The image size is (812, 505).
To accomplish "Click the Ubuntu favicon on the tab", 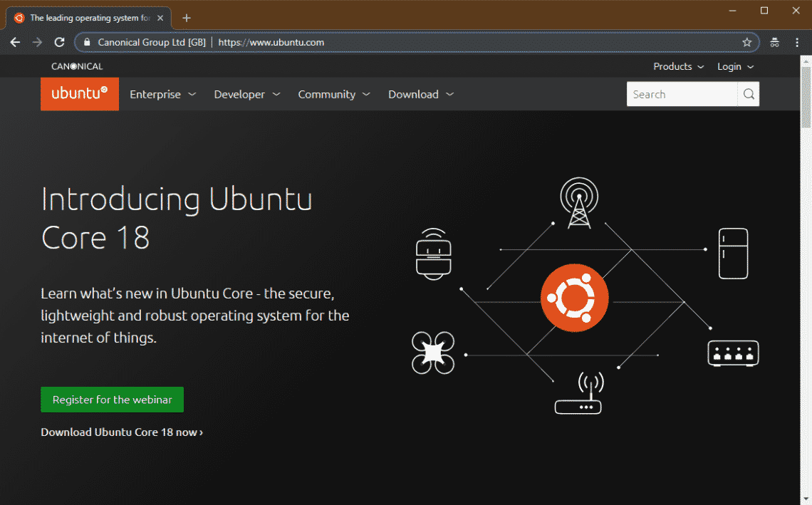I will click(19, 18).
